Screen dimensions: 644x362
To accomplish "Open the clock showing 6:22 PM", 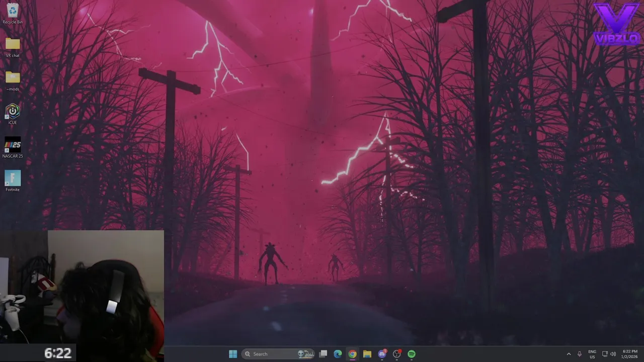I will tap(630, 354).
